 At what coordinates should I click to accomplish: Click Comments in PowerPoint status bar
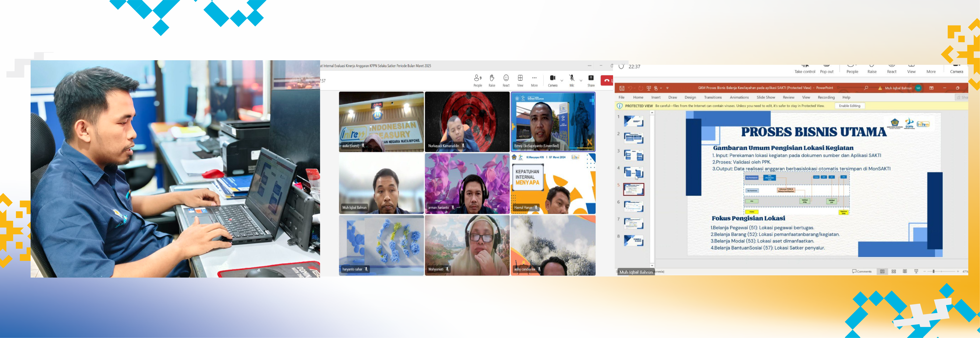click(x=862, y=271)
